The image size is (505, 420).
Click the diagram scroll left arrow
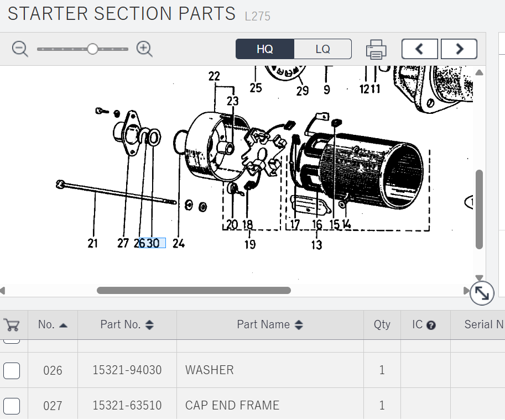(3, 291)
